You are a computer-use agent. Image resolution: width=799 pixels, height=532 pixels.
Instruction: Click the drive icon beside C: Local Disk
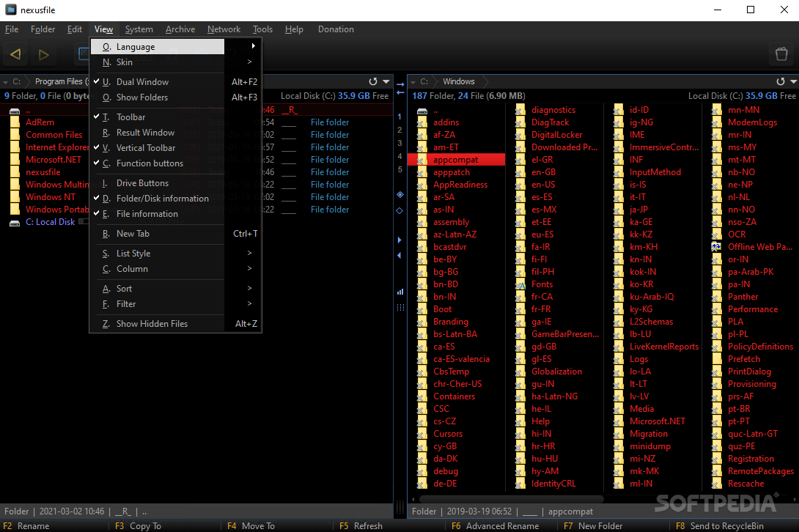(x=15, y=222)
